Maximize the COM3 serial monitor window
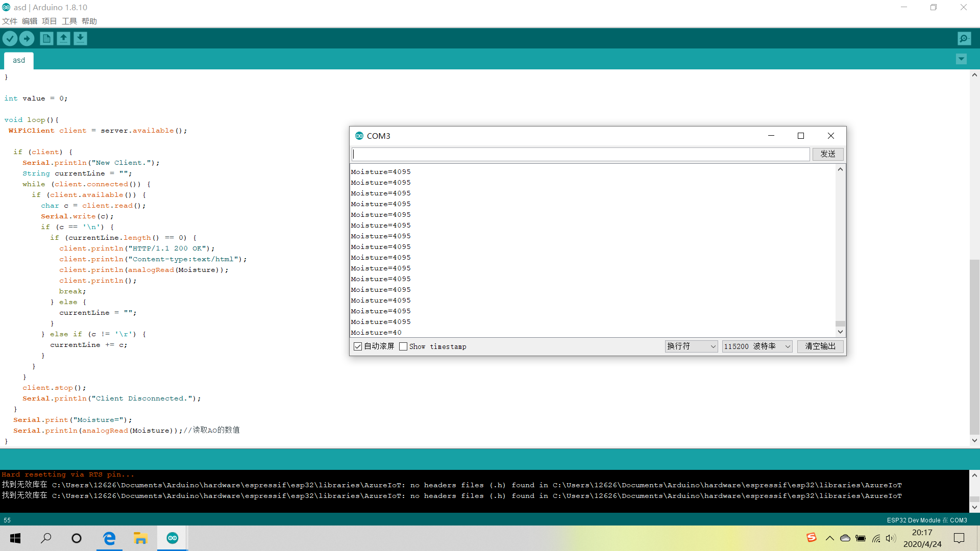980x551 pixels. click(x=801, y=136)
